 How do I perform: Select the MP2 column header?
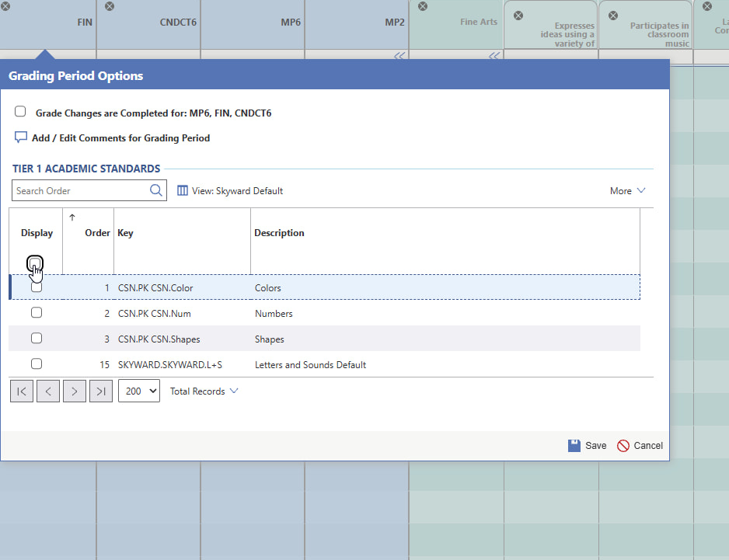(395, 23)
